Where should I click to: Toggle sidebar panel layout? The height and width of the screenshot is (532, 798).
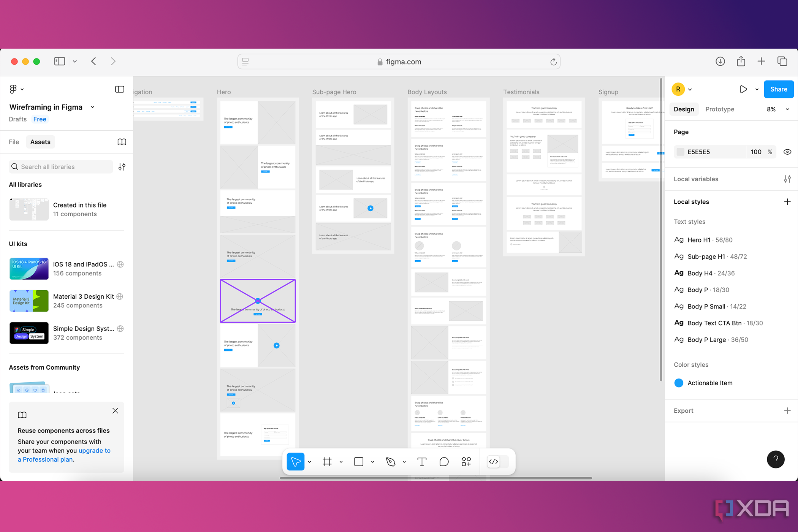[119, 89]
